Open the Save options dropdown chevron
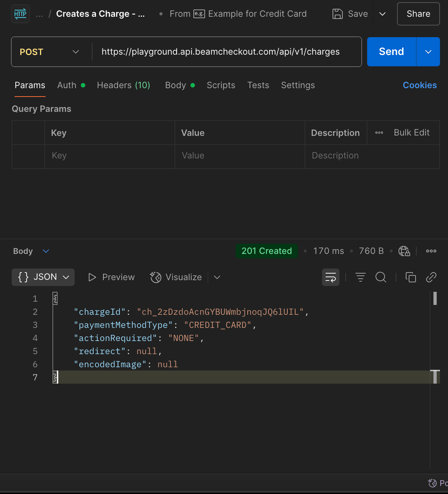This screenshot has width=448, height=494. [x=382, y=14]
